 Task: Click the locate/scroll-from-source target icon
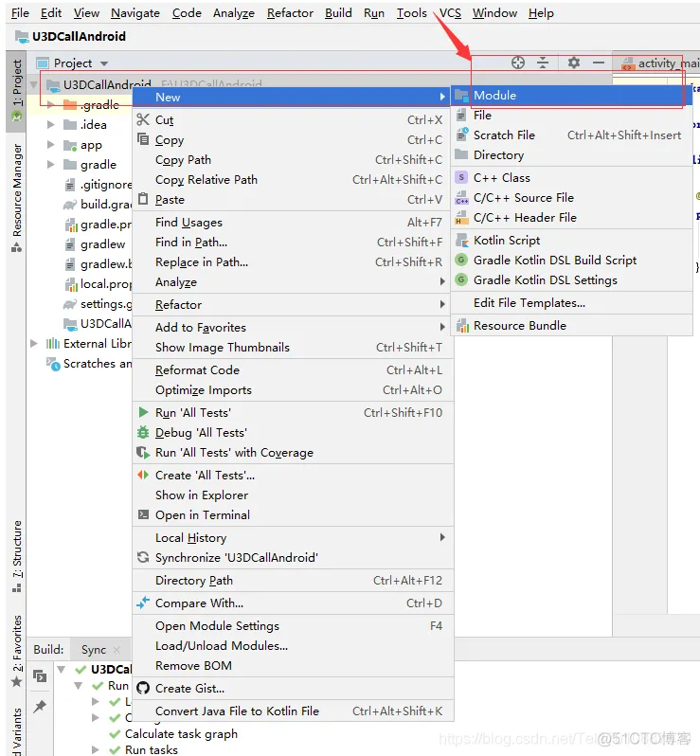[x=518, y=63]
